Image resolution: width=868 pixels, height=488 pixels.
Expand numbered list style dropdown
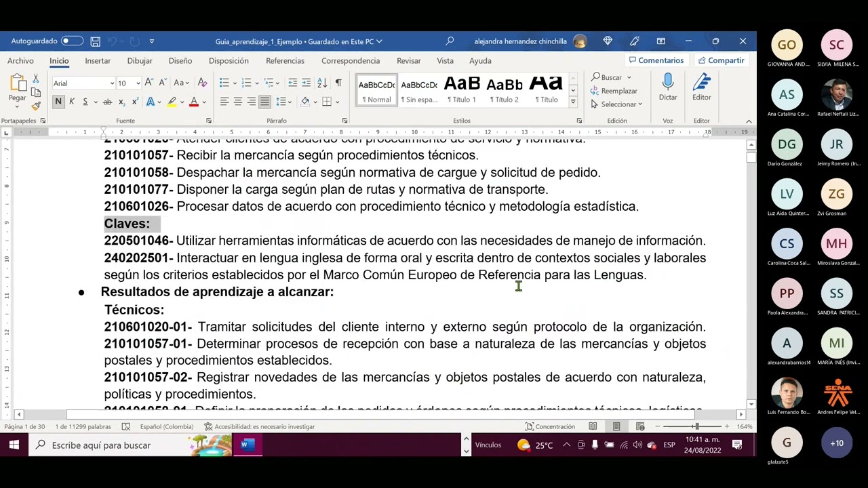[256, 83]
